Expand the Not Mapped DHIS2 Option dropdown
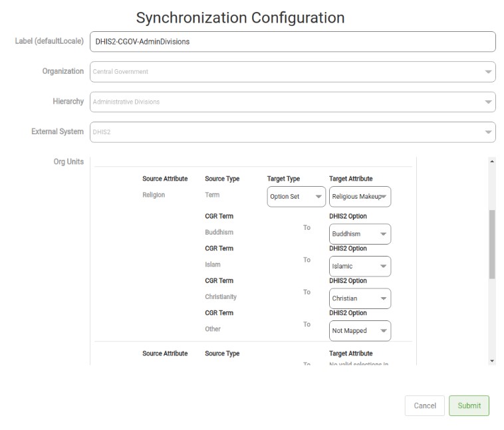 click(360, 331)
